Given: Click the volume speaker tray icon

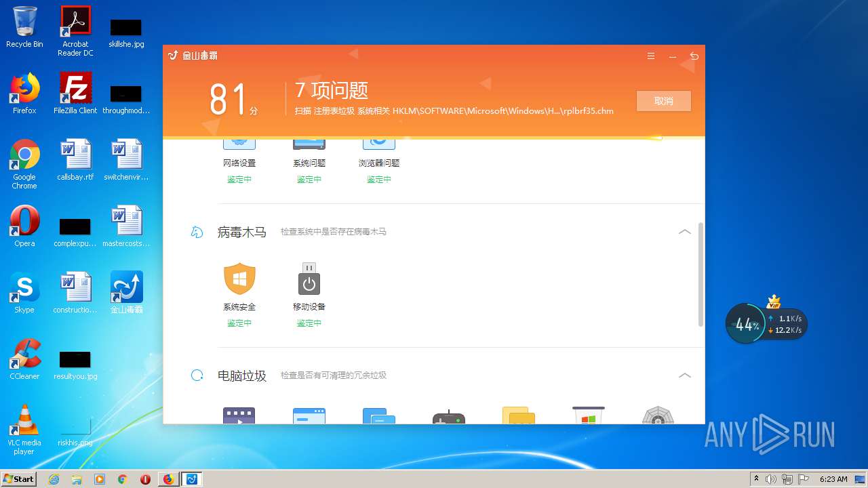Looking at the screenshot, I should point(771,479).
